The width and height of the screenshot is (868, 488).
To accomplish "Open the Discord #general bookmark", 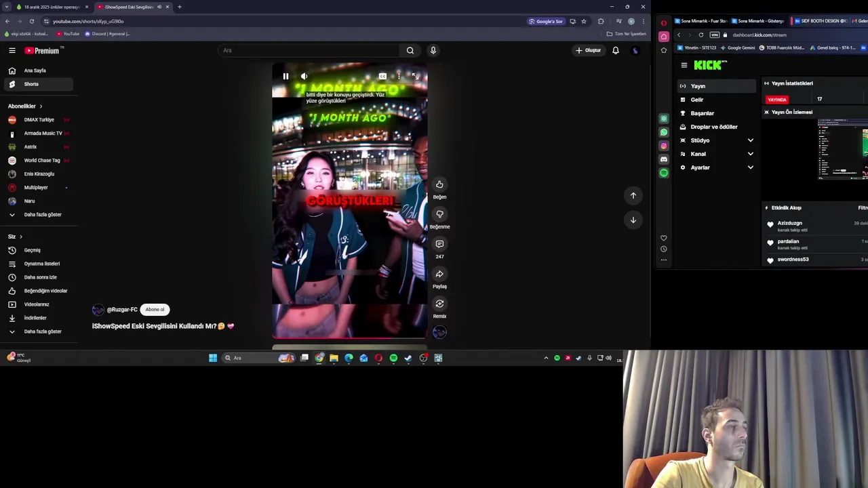I will tap(108, 34).
